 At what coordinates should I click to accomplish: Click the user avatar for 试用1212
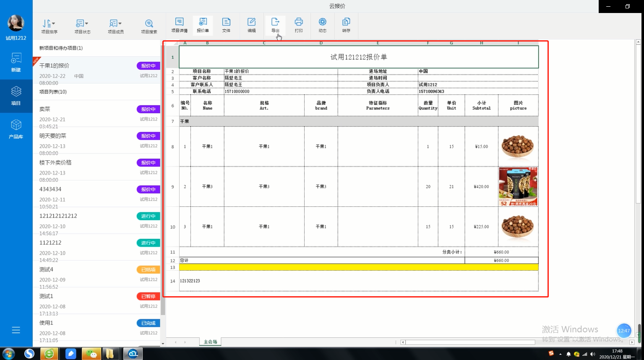tap(16, 23)
